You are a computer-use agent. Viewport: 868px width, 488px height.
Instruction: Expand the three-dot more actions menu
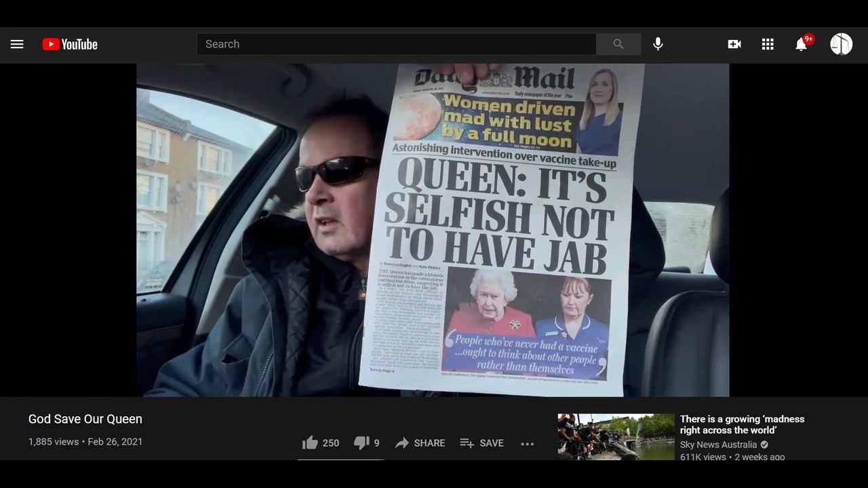coord(528,443)
